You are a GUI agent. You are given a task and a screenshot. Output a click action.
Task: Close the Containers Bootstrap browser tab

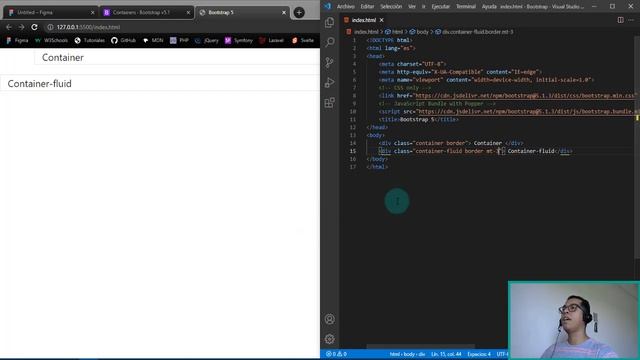tap(188, 13)
